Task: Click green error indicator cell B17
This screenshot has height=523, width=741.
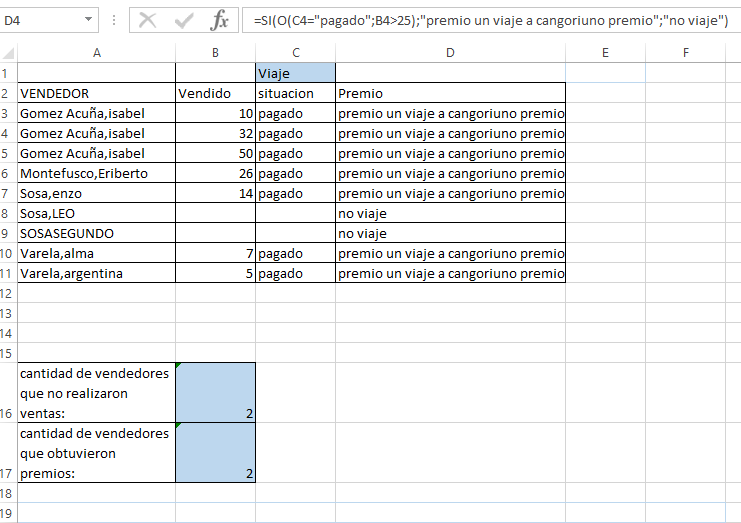Action: tap(215, 452)
